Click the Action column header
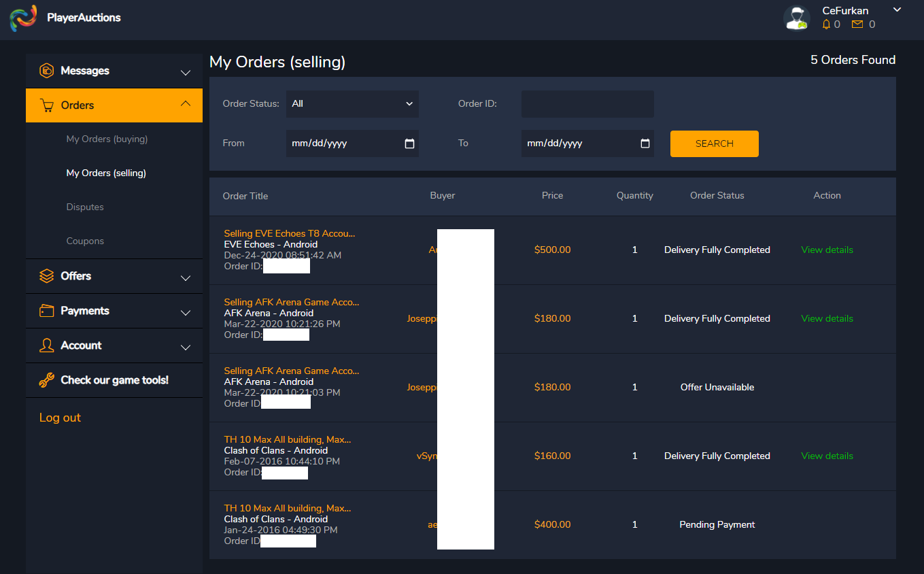 [827, 195]
